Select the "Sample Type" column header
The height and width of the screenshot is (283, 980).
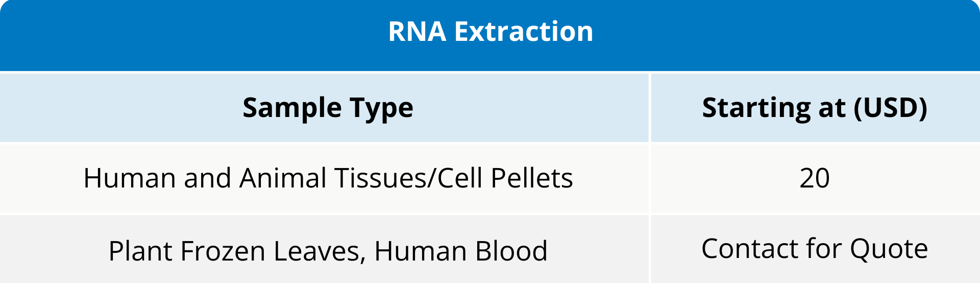point(328,108)
